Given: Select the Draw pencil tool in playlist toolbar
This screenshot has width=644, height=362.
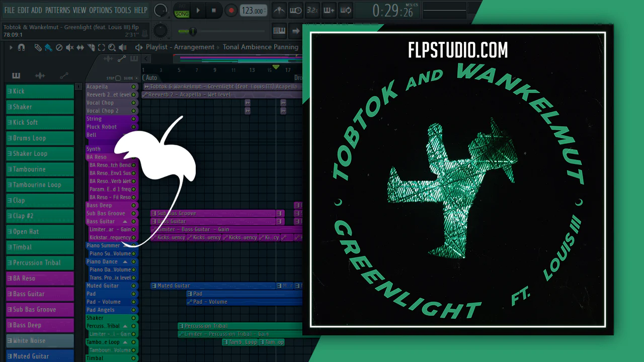Looking at the screenshot, I should [38, 47].
